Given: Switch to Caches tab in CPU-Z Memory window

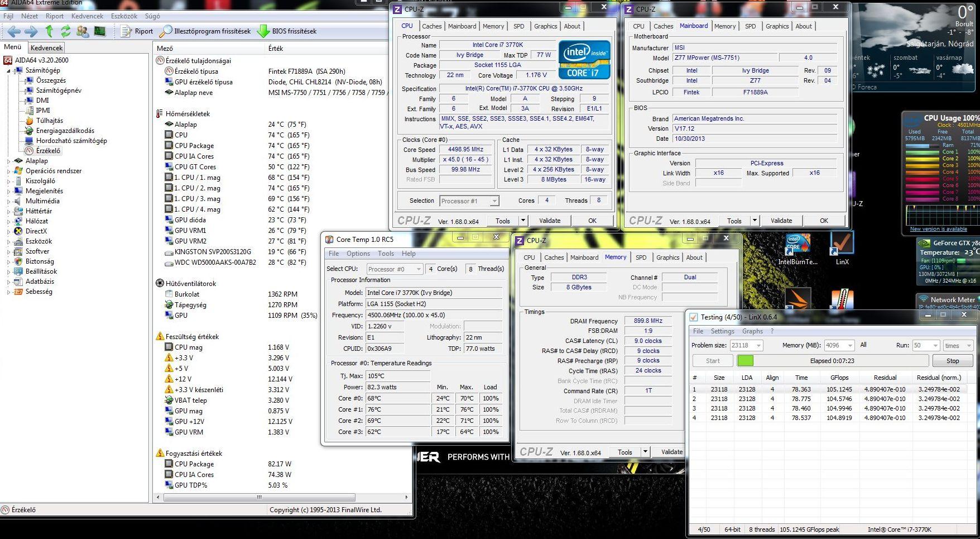Looking at the screenshot, I should 554,257.
